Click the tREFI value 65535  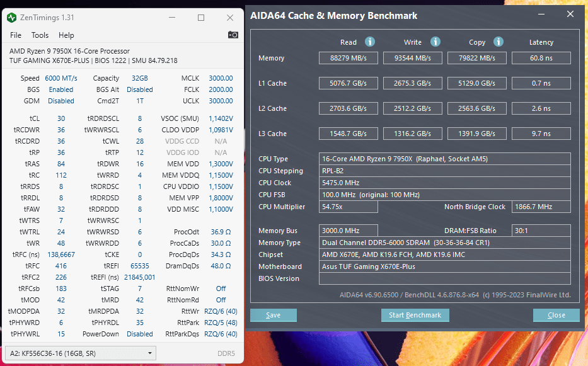139,266
